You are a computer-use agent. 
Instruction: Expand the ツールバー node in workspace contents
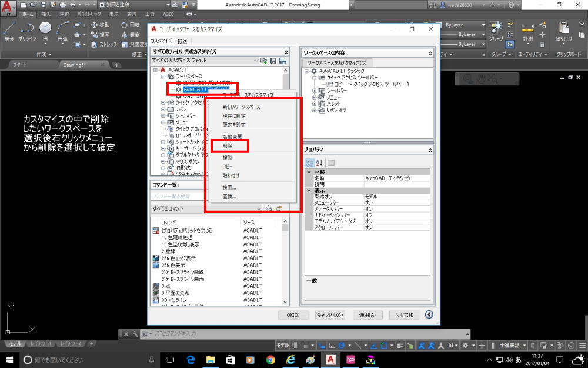314,91
